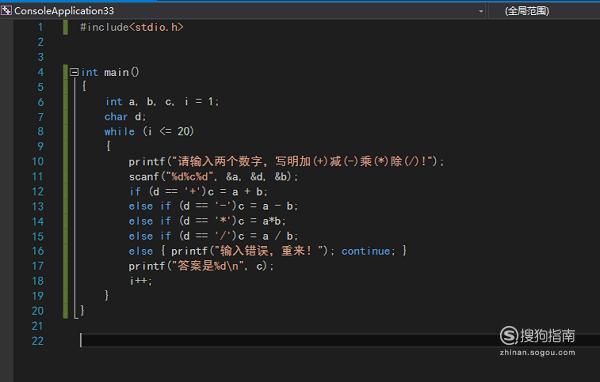Click the 'while (i <= 20)' statement
600x382 pixels.
point(149,132)
